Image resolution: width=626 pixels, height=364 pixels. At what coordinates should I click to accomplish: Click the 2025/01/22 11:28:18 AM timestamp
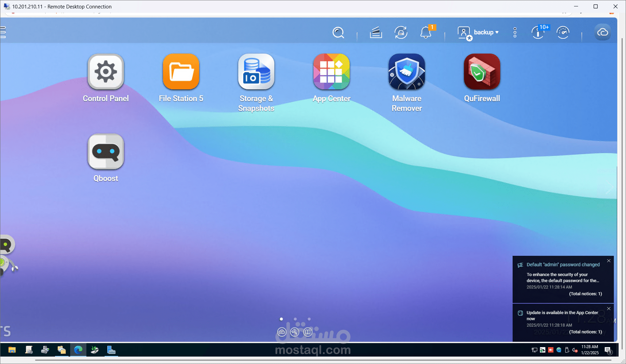(x=549, y=325)
